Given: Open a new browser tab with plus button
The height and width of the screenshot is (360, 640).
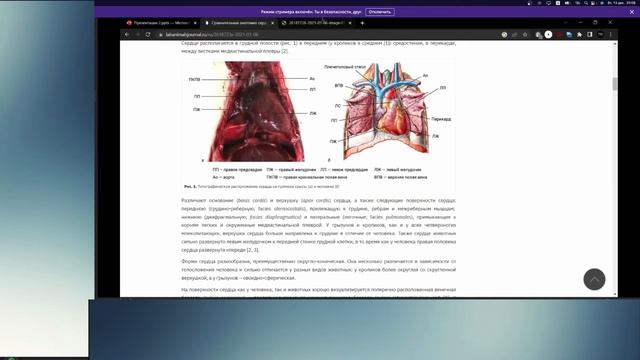Looking at the screenshot, I should click(x=362, y=23).
